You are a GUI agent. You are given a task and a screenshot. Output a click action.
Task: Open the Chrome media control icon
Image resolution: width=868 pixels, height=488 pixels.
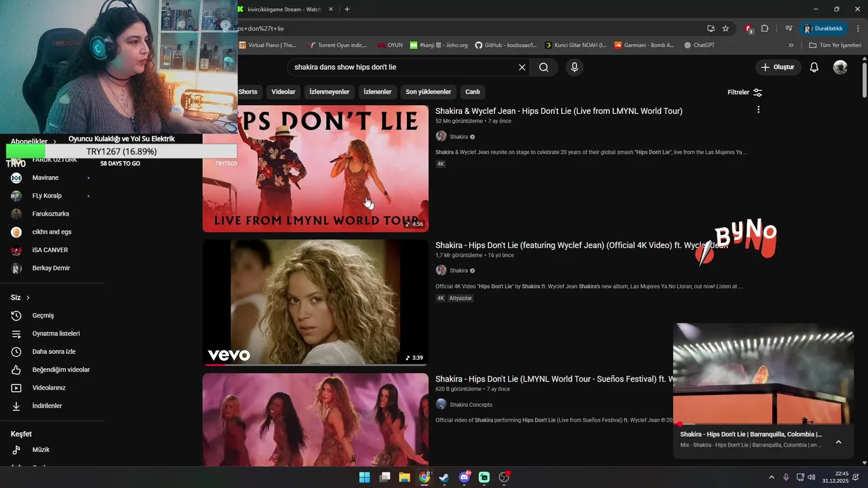pos(789,28)
